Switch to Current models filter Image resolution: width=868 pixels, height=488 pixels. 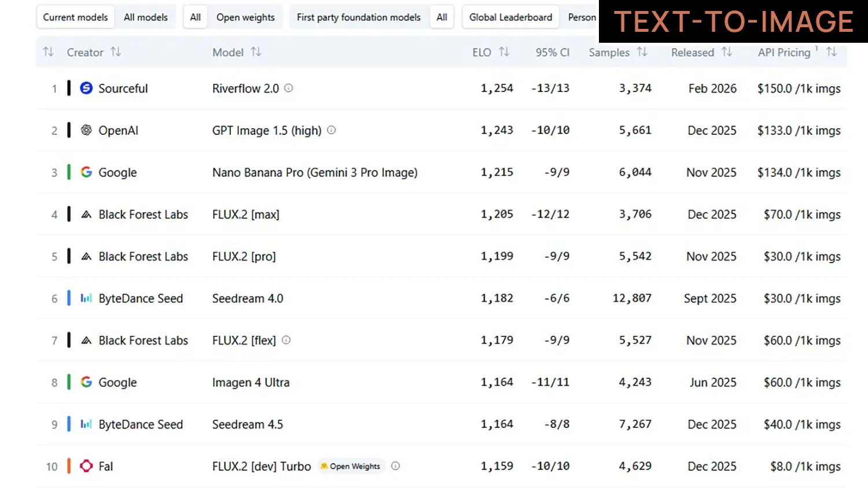click(75, 17)
